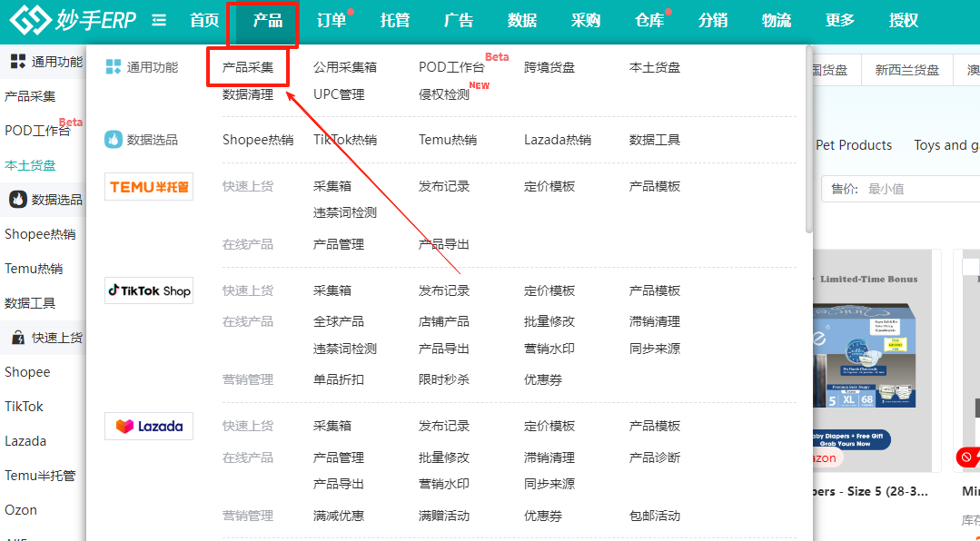
Task: Click the 售价 最小值 input field
Action: click(901, 189)
